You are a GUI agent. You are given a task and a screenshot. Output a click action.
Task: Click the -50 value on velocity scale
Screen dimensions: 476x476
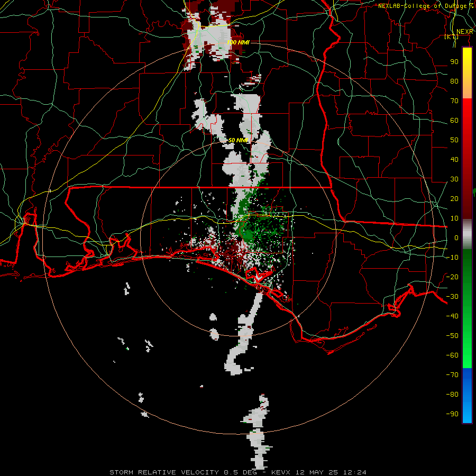(452, 335)
